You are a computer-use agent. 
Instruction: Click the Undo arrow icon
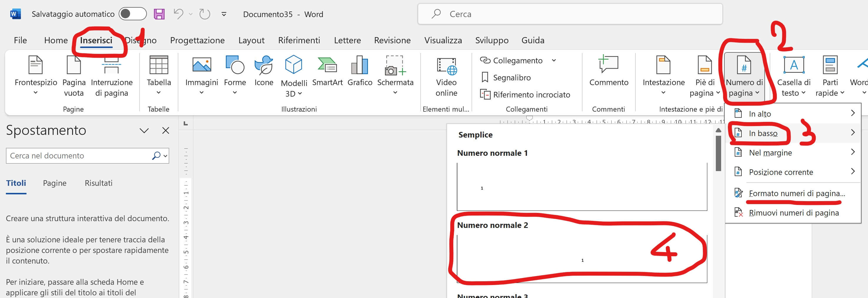[x=178, y=14]
